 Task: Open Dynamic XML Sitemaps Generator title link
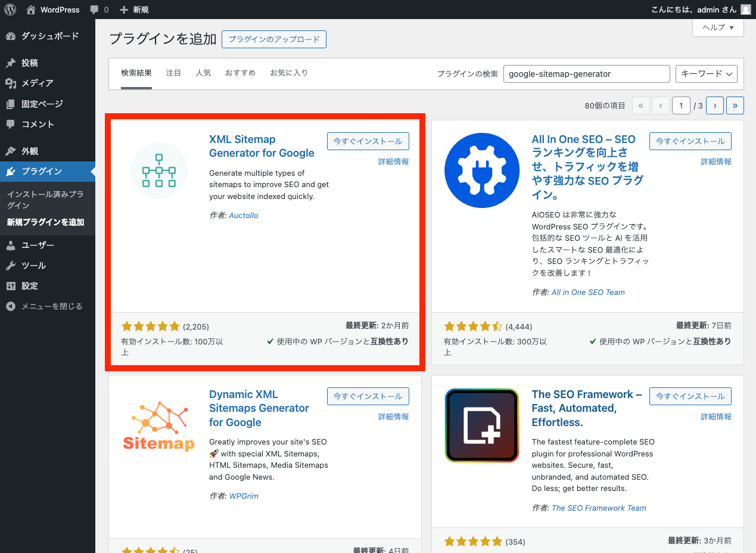259,408
